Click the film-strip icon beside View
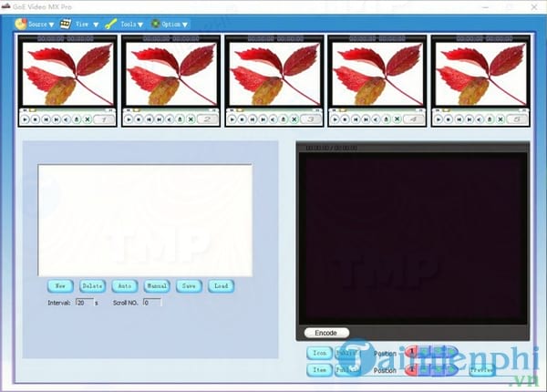This screenshot has width=547, height=392. point(66,24)
